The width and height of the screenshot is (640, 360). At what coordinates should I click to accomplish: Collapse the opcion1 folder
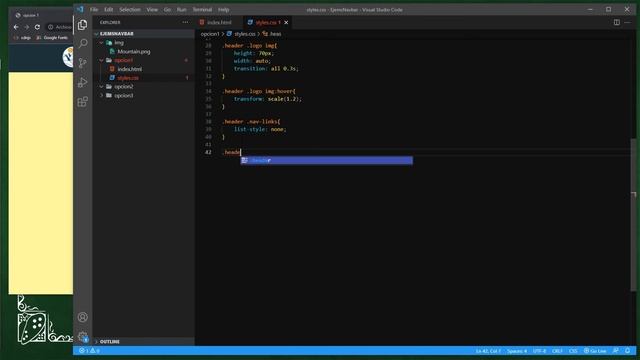pyautogui.click(x=101, y=60)
